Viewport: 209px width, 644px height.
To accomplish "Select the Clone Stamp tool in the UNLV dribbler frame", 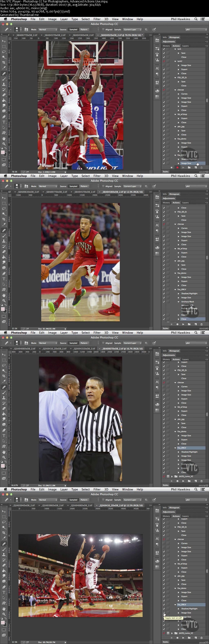I will pos(4,241).
